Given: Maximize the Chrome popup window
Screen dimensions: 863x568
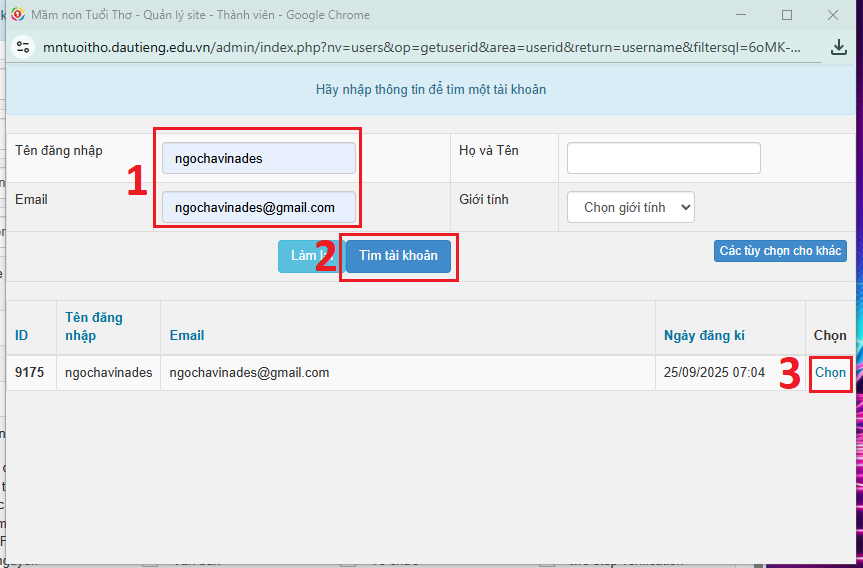Looking at the screenshot, I should pos(787,15).
